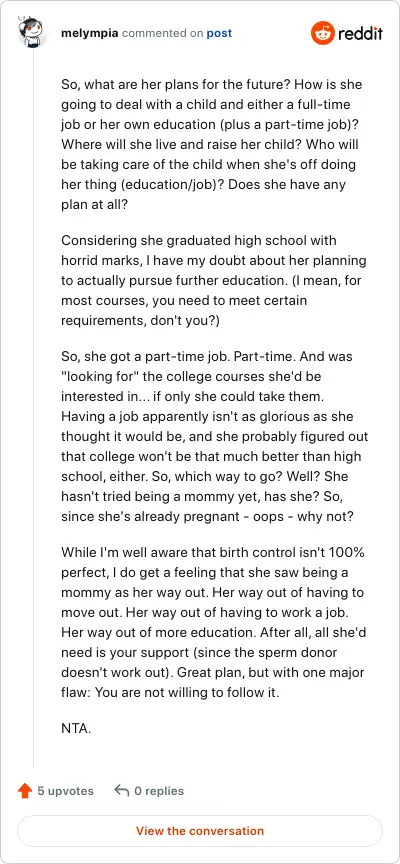Click the 'commented on' header text
The width and height of the screenshot is (400, 864).
[163, 33]
